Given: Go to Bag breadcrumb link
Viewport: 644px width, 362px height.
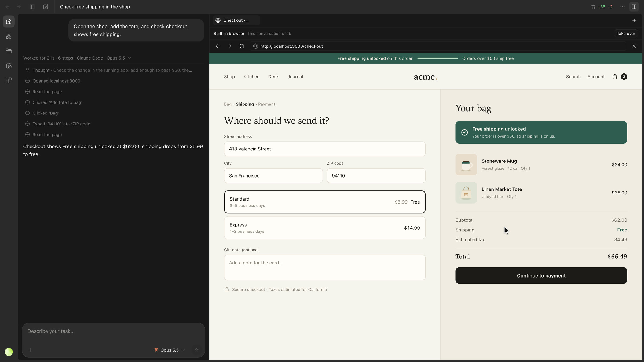Looking at the screenshot, I should click(x=228, y=104).
